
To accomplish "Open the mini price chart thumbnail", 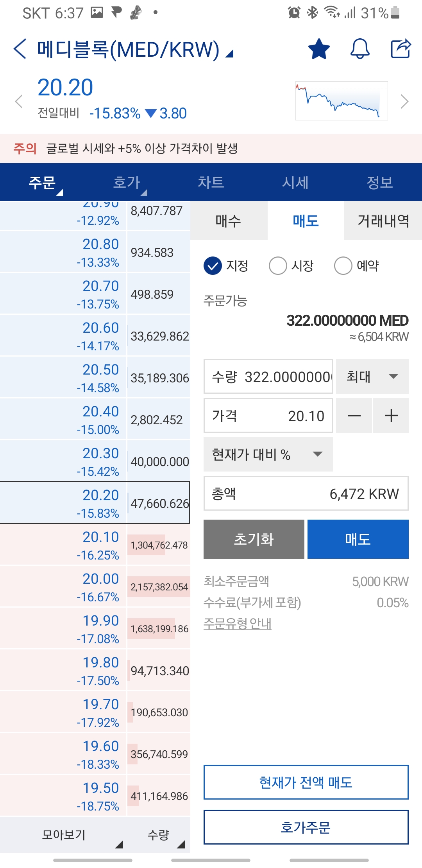I will click(x=342, y=101).
